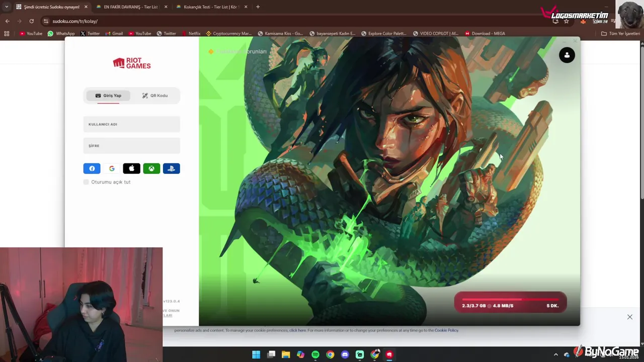Viewport: 644px width, 362px height.
Task: Open File Explorer from taskbar
Action: [286, 354]
